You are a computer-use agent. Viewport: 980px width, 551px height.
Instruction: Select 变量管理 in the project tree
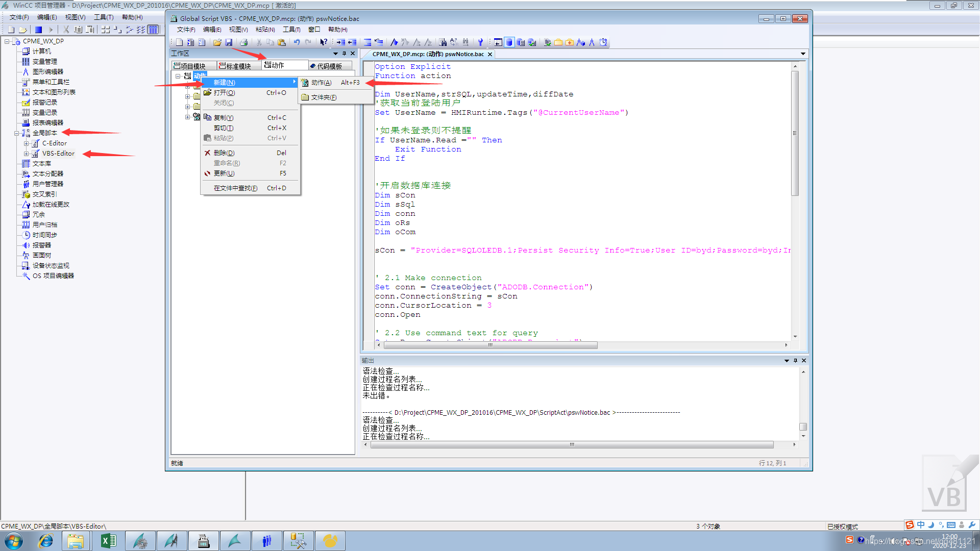point(45,62)
